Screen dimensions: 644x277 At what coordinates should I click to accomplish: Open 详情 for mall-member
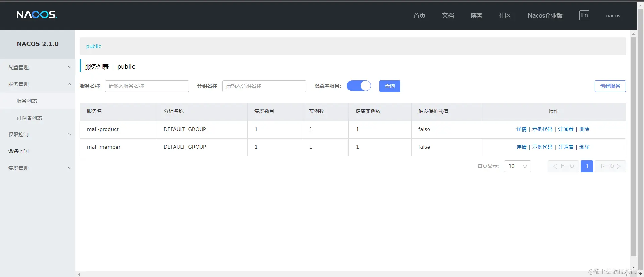tap(521, 147)
